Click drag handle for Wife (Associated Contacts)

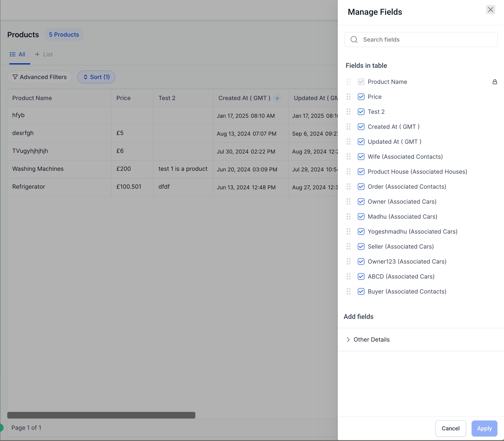point(348,156)
